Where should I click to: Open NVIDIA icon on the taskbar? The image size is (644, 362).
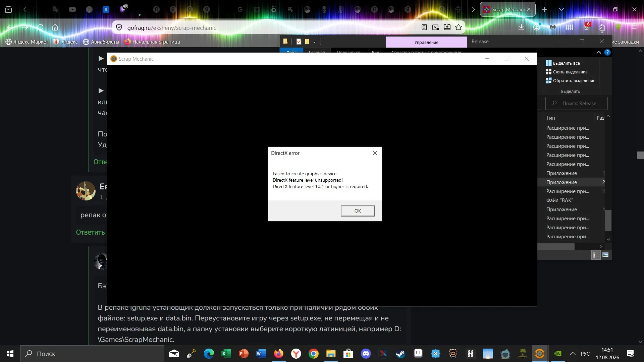pos(557,354)
